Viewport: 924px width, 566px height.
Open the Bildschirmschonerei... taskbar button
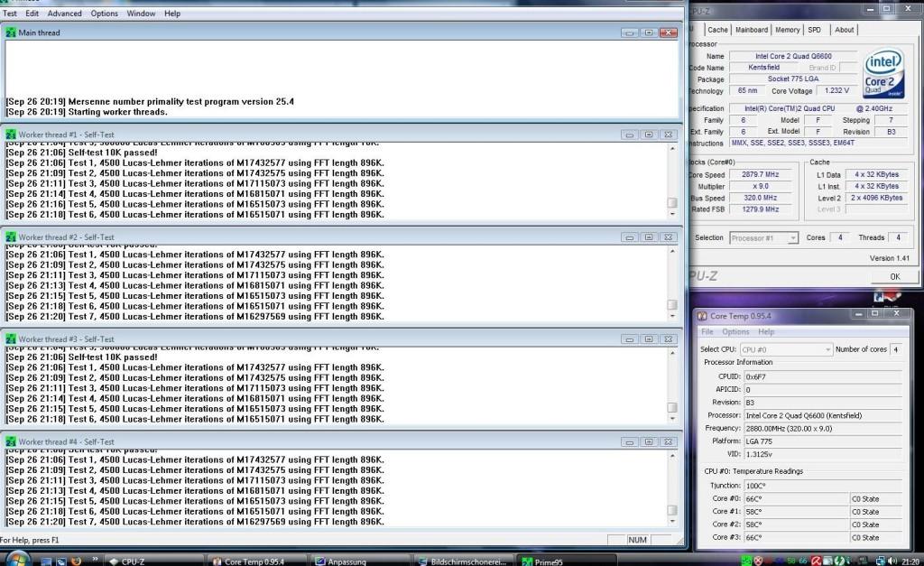tap(463, 561)
